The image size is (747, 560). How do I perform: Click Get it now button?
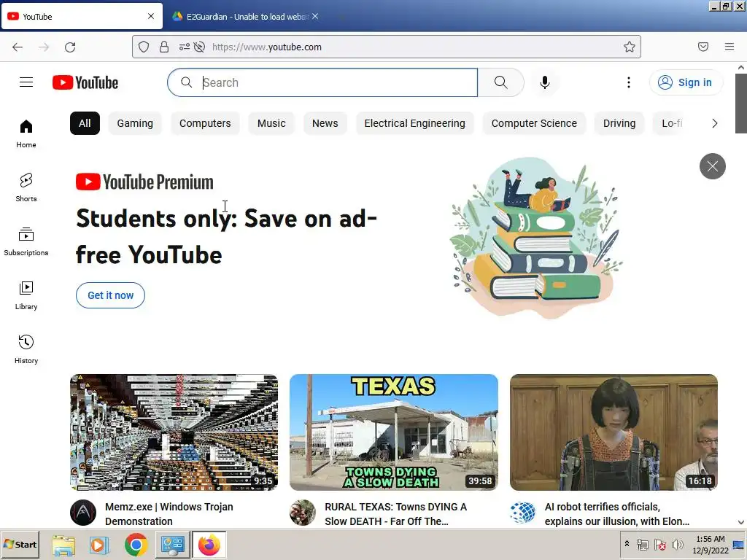(111, 295)
